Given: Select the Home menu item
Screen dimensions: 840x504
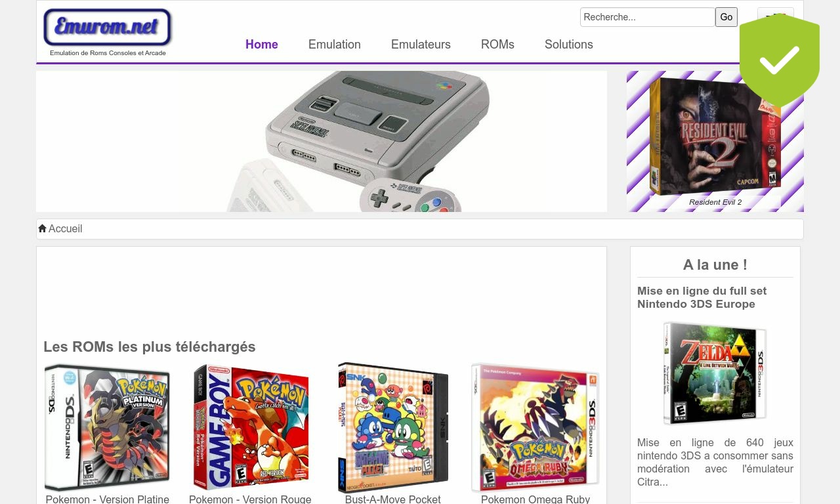Looking at the screenshot, I should [x=262, y=45].
